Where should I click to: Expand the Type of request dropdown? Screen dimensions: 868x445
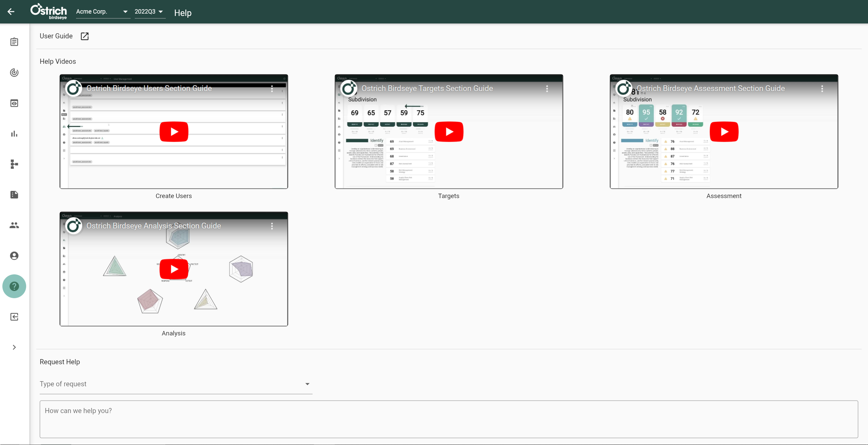pyautogui.click(x=176, y=384)
